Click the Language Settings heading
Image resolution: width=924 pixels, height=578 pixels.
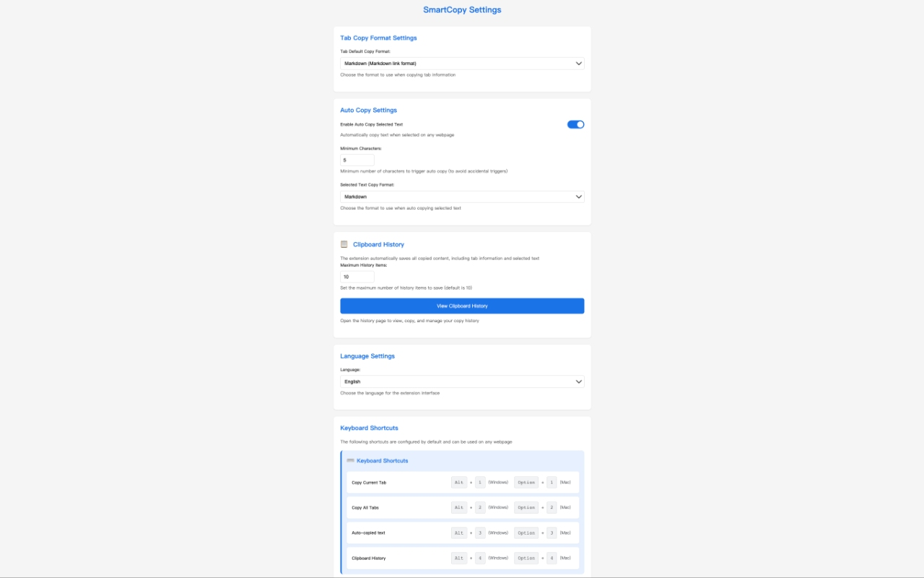[367, 356]
